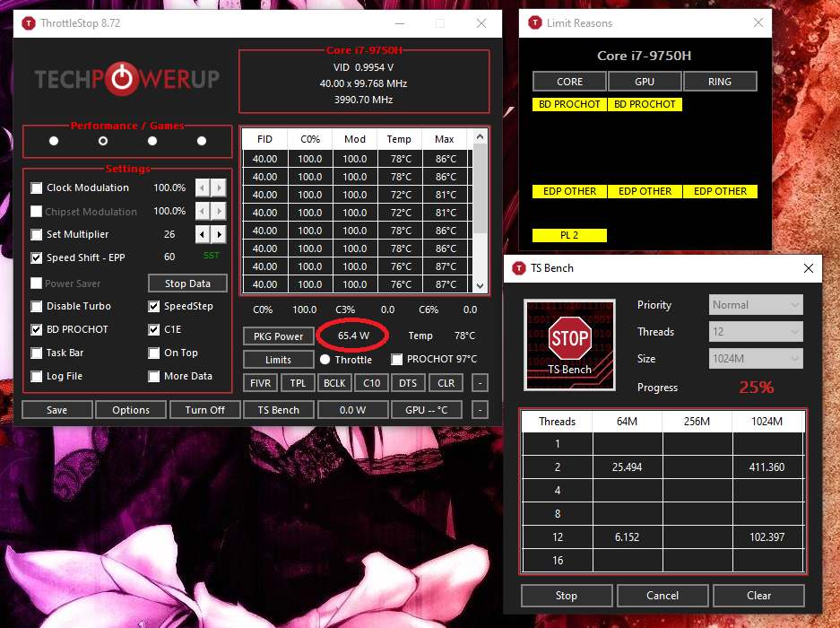Enable the On Top checkbox
The image size is (840, 628).
[154, 353]
